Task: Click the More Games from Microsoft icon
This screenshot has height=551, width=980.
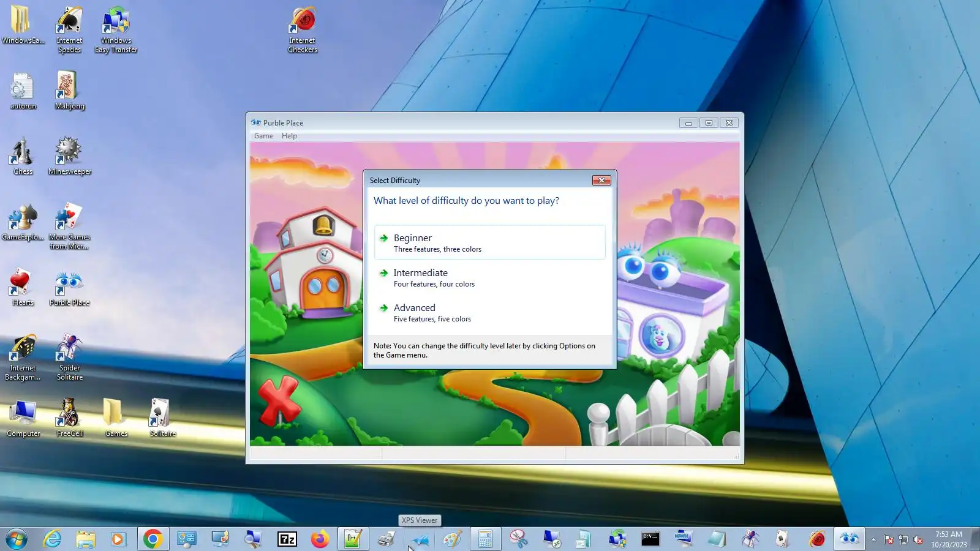Action: pos(69,226)
